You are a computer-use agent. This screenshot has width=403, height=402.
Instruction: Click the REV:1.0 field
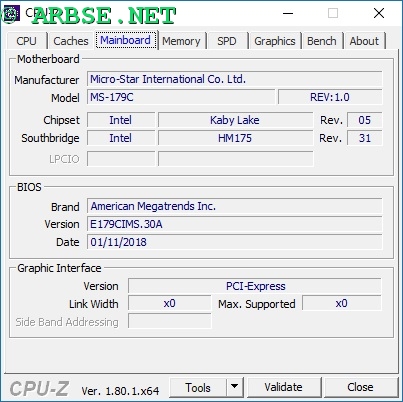(330, 97)
